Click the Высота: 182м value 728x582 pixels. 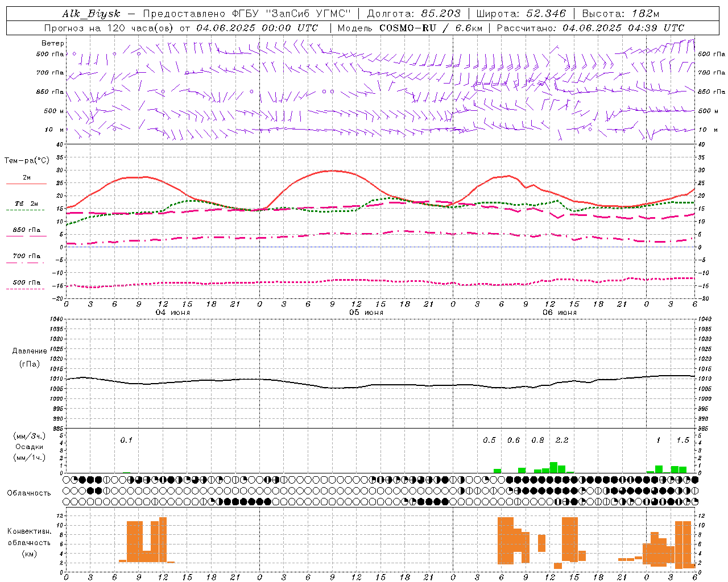(621, 14)
